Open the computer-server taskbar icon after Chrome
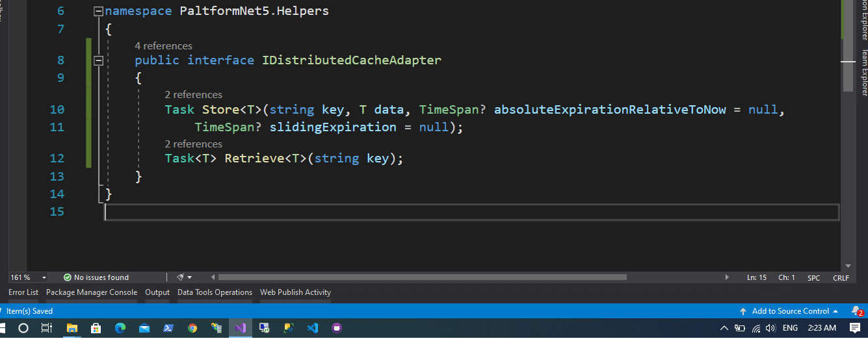868x343 pixels. [217, 328]
